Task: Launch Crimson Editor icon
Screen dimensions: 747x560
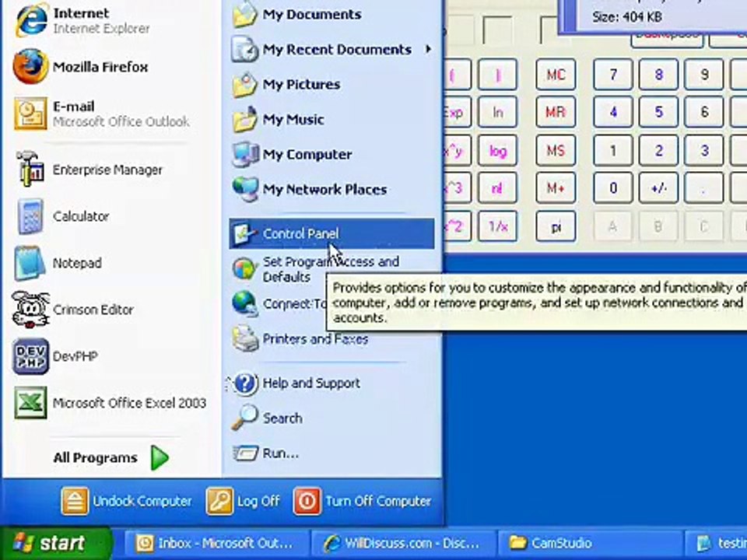Action: point(30,310)
